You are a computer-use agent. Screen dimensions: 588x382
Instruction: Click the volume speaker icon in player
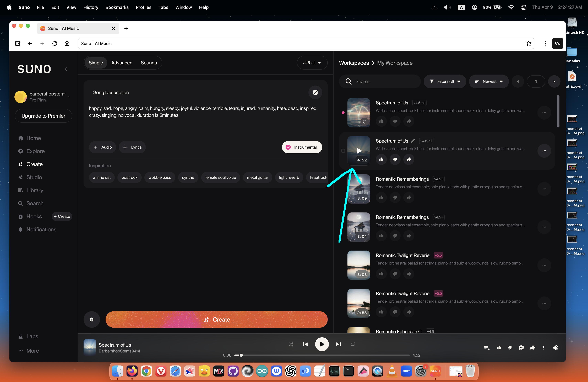(x=555, y=348)
